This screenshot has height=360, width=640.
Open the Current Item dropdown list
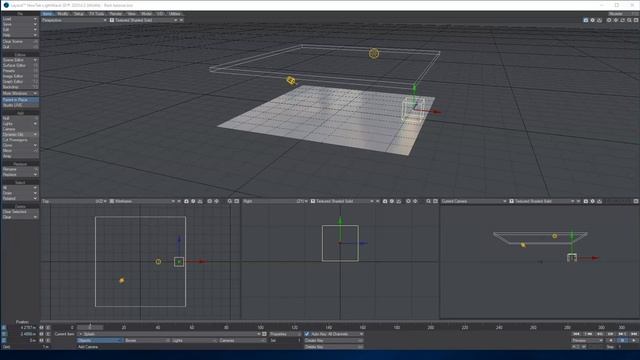pos(169,334)
